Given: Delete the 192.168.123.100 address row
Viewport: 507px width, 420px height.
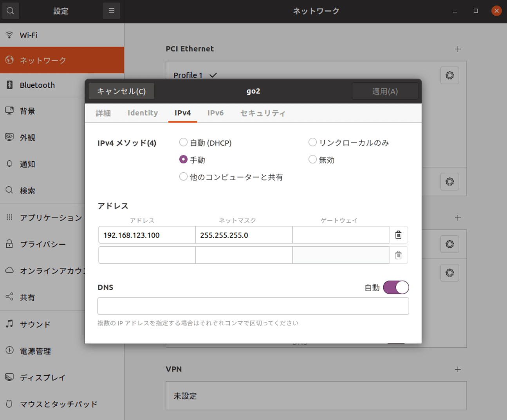Looking at the screenshot, I should click(x=398, y=235).
